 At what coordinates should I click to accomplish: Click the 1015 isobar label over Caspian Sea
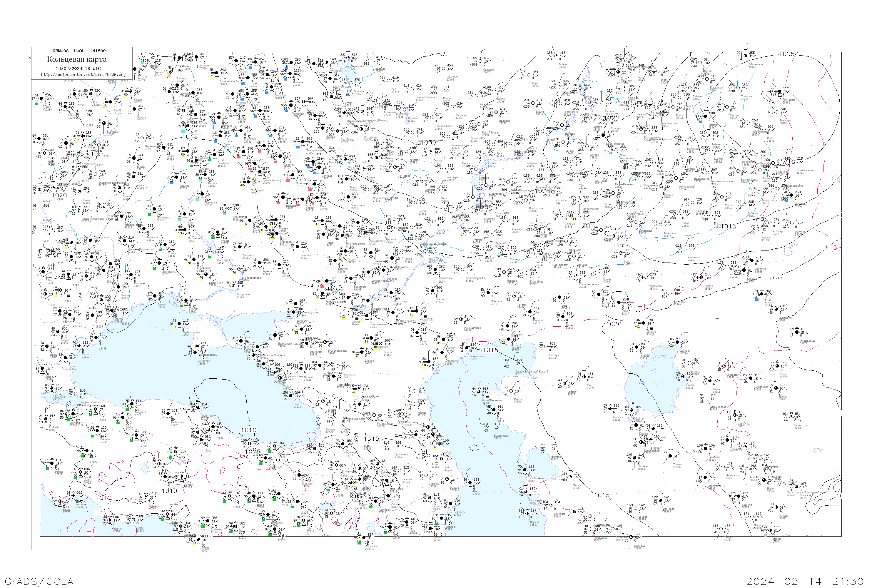[490, 350]
